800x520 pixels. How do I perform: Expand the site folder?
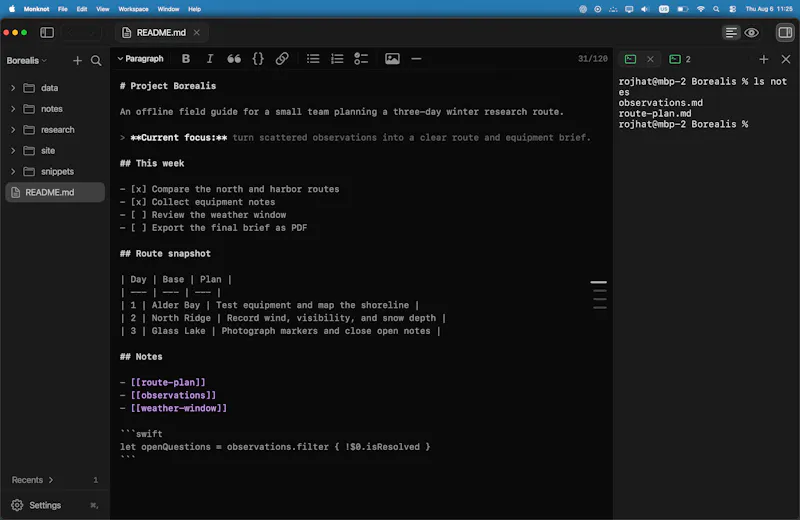pos(13,151)
